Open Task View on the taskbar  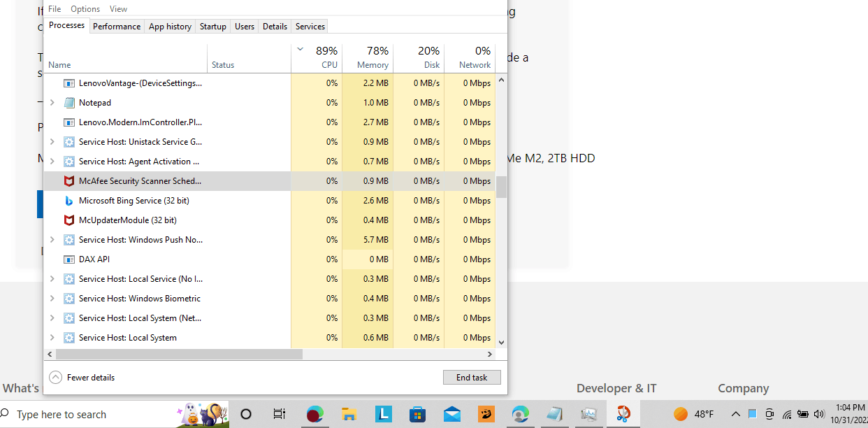tap(279, 414)
